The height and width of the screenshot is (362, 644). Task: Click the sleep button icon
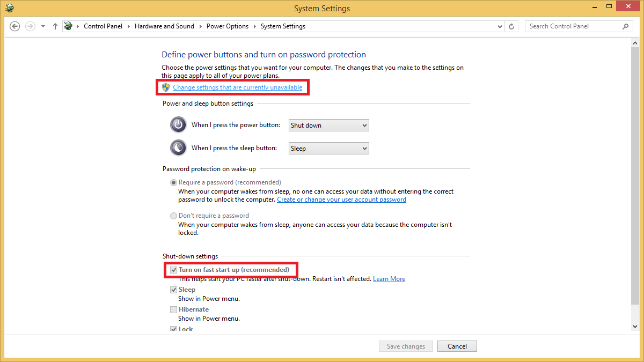point(178,147)
